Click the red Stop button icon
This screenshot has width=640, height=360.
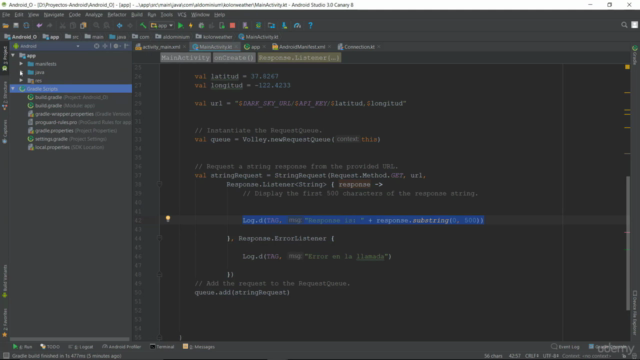pyautogui.click(x=232, y=25)
